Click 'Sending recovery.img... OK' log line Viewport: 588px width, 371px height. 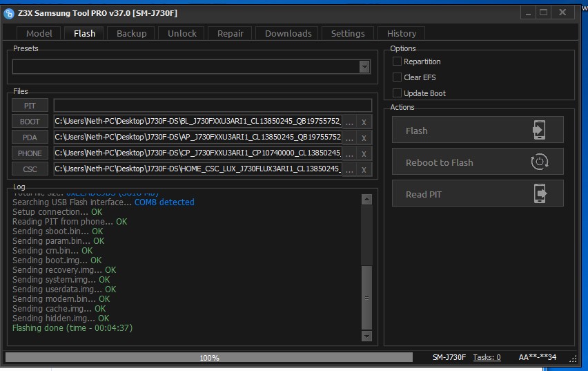click(64, 270)
